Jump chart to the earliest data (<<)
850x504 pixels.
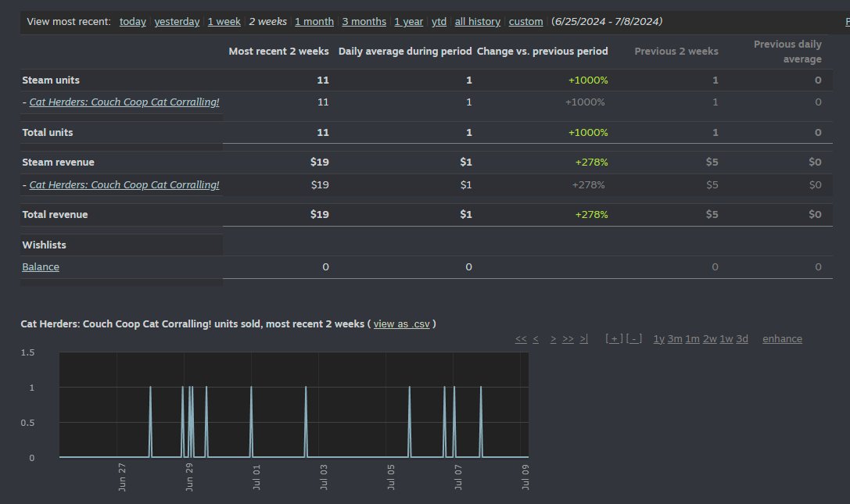tap(521, 338)
